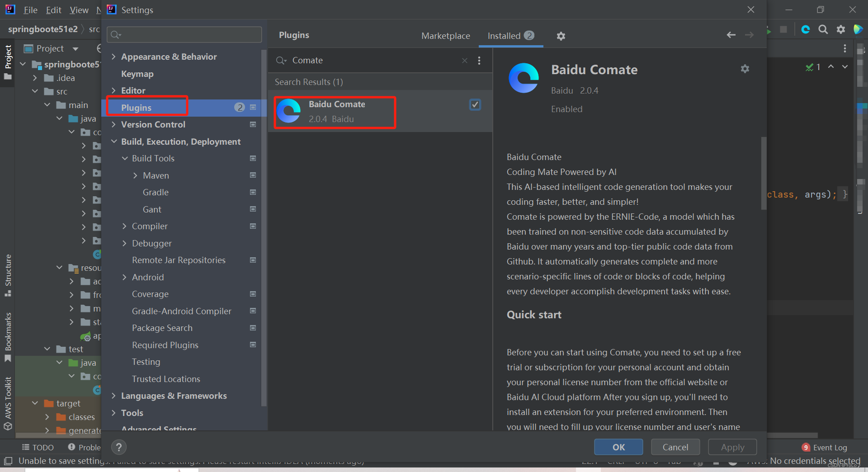Disable the Baidu Comate plugin checkbox

(x=475, y=105)
